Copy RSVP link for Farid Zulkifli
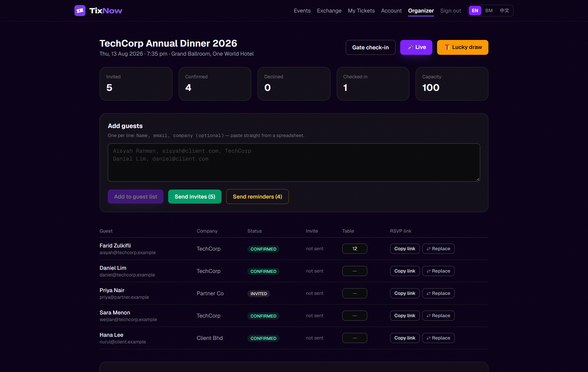588x372 pixels. 405,249
